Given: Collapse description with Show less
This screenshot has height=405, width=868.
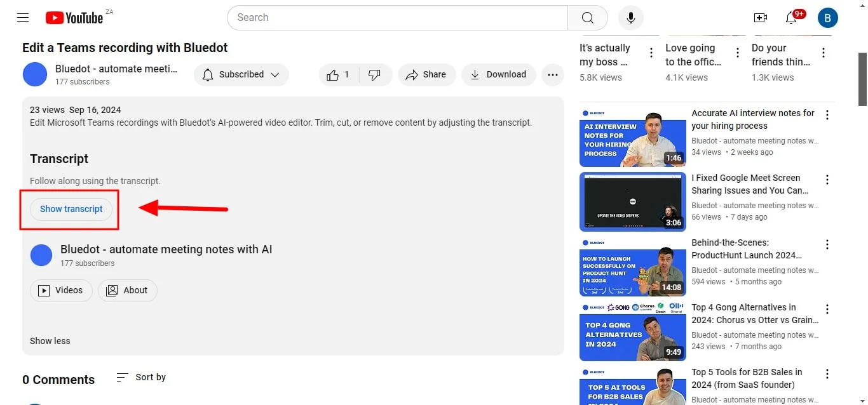Looking at the screenshot, I should (50, 341).
